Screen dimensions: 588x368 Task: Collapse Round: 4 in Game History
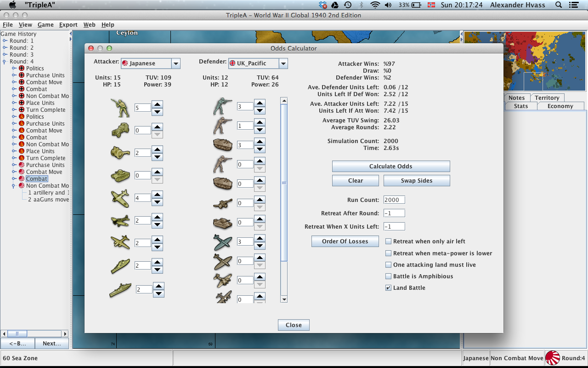5,62
